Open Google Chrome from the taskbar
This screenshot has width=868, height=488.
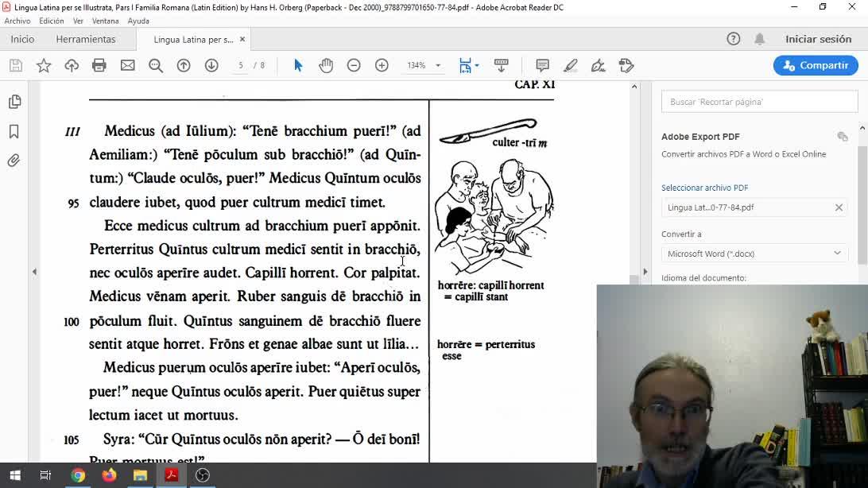78,475
